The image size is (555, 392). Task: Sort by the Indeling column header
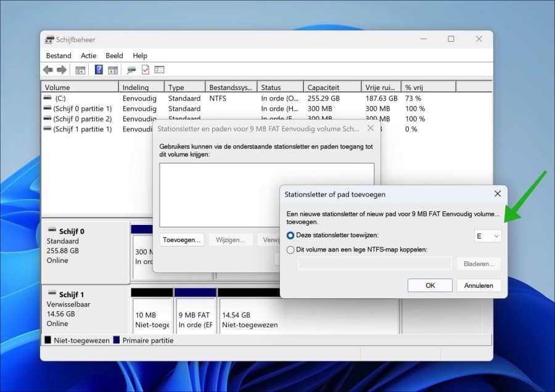point(141,87)
